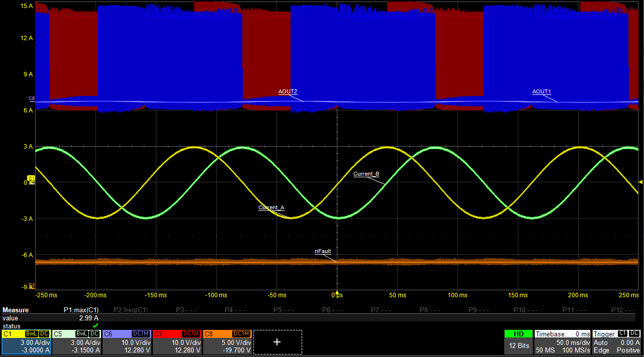Screen dimensions: 644x357
Task: Click the yellow trigger level arrow on the right edge
Action: tap(641, 182)
